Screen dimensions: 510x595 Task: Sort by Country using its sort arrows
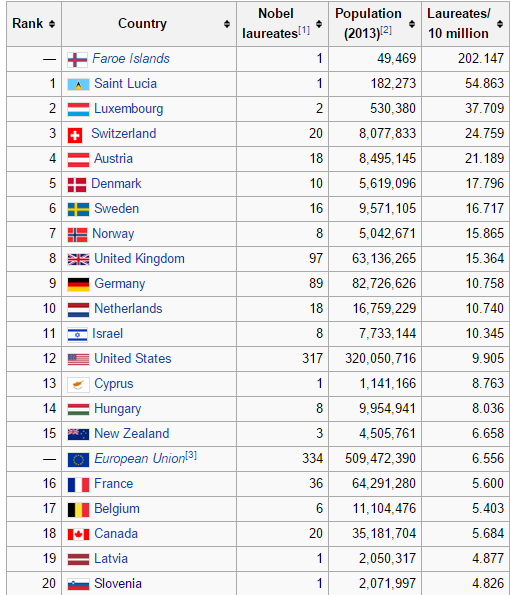tap(227, 24)
